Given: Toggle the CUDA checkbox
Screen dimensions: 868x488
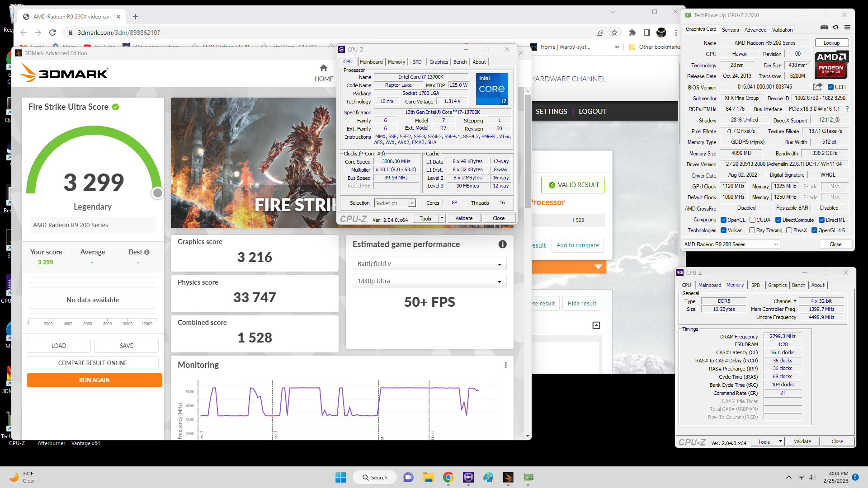Looking at the screenshot, I should pos(752,220).
